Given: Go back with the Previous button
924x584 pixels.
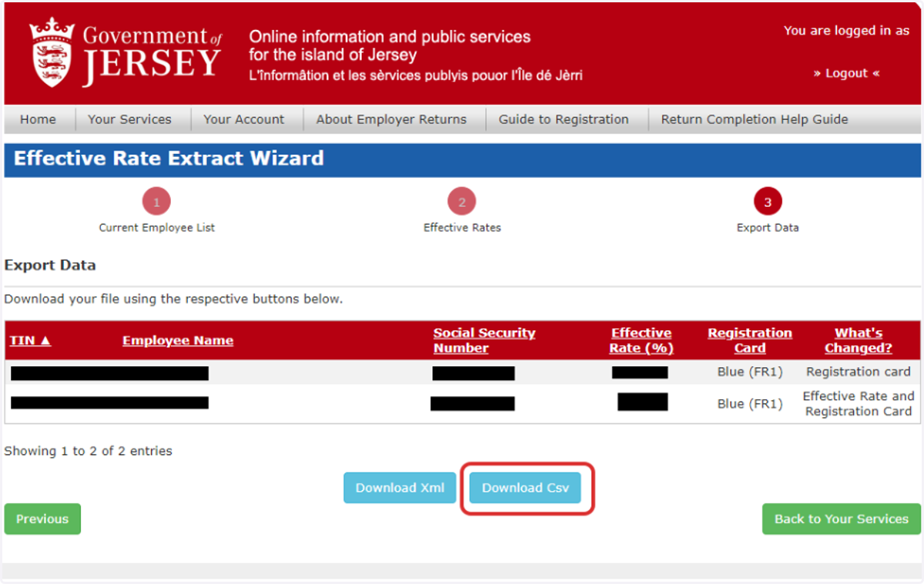Looking at the screenshot, I should click(x=42, y=519).
